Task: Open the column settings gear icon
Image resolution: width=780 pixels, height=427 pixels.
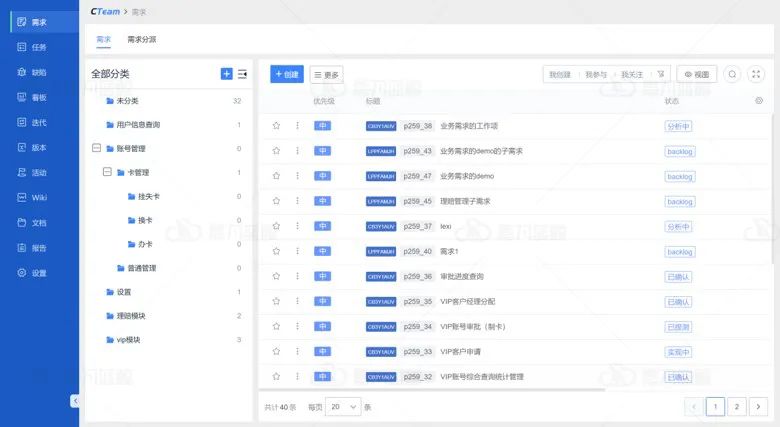Action: (759, 101)
